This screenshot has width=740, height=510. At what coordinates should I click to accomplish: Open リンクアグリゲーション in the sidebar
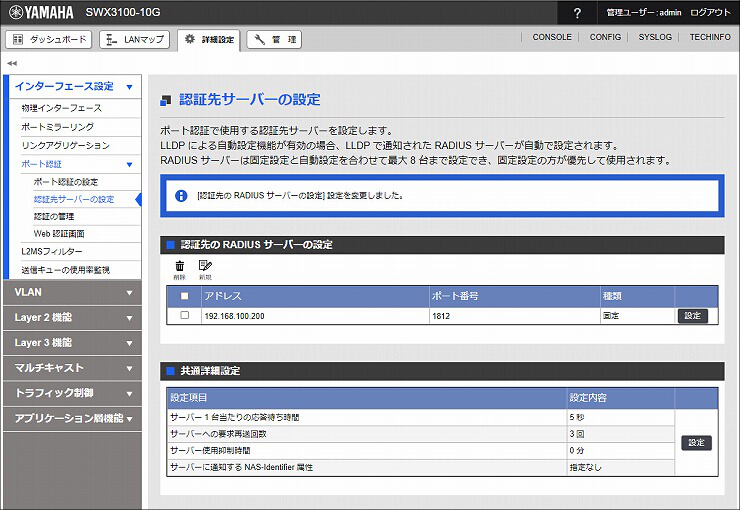click(x=65, y=145)
